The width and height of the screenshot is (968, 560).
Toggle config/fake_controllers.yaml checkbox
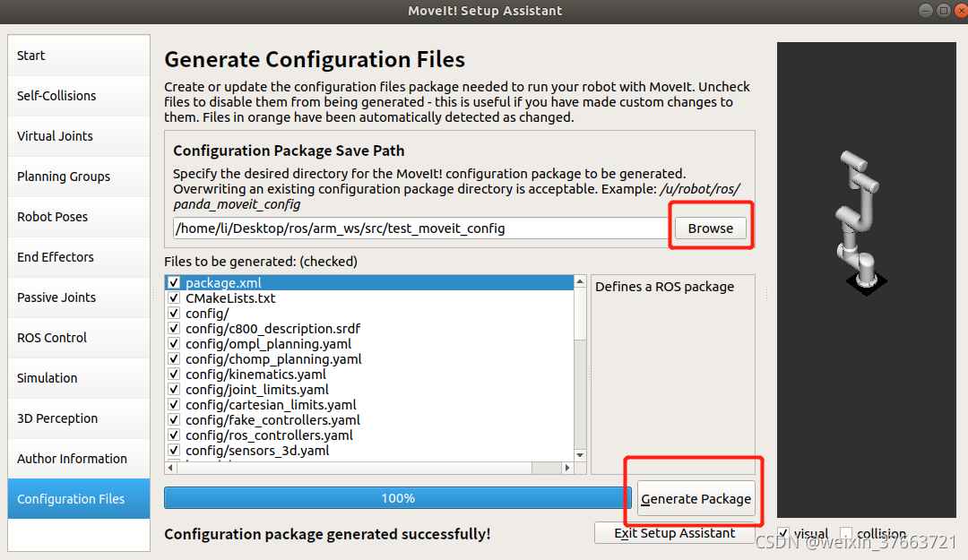click(x=174, y=420)
